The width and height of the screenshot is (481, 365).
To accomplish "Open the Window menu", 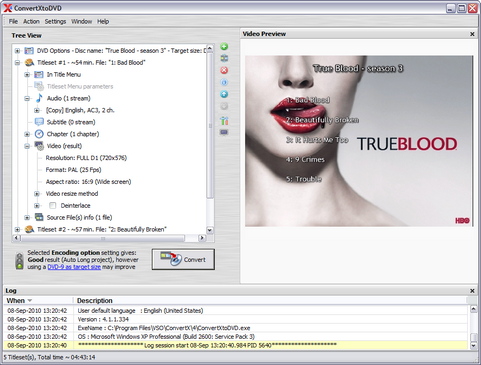I will click(x=81, y=21).
